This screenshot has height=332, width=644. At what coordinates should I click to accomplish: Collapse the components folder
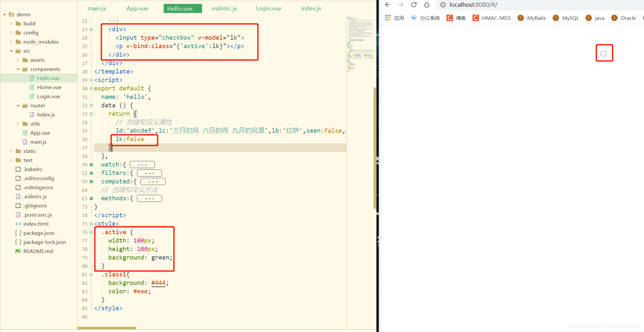click(18, 69)
